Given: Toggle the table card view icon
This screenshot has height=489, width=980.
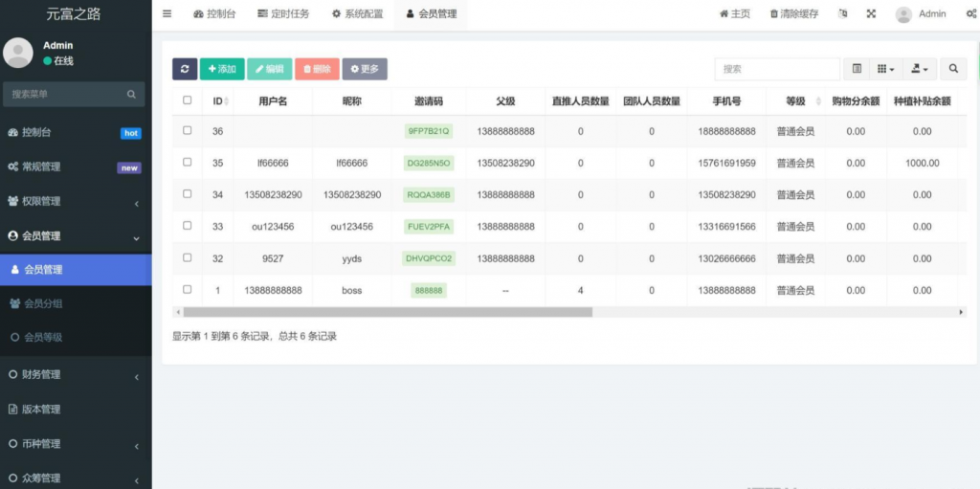Looking at the screenshot, I should (x=857, y=69).
